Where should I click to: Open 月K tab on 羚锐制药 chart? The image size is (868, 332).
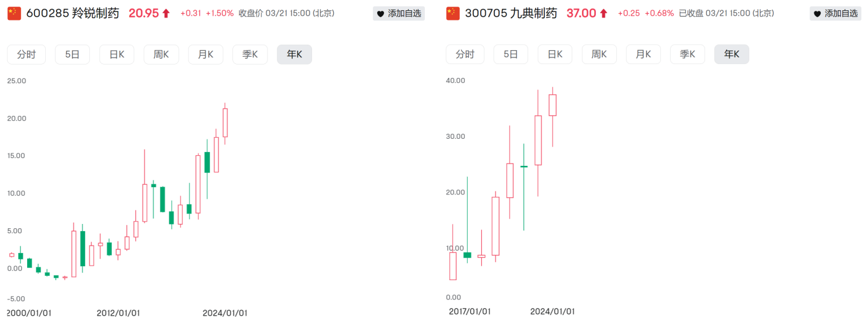coord(206,54)
